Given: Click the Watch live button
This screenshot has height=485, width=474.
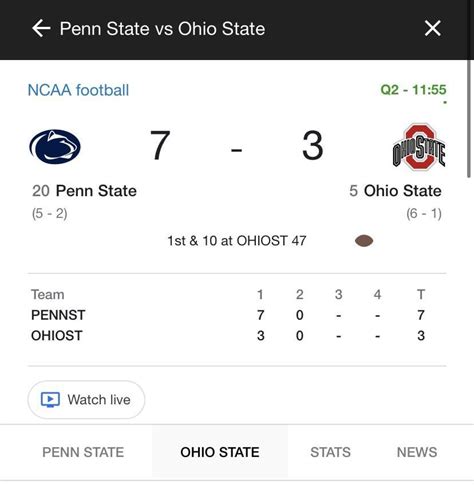Looking at the screenshot, I should [x=86, y=400].
